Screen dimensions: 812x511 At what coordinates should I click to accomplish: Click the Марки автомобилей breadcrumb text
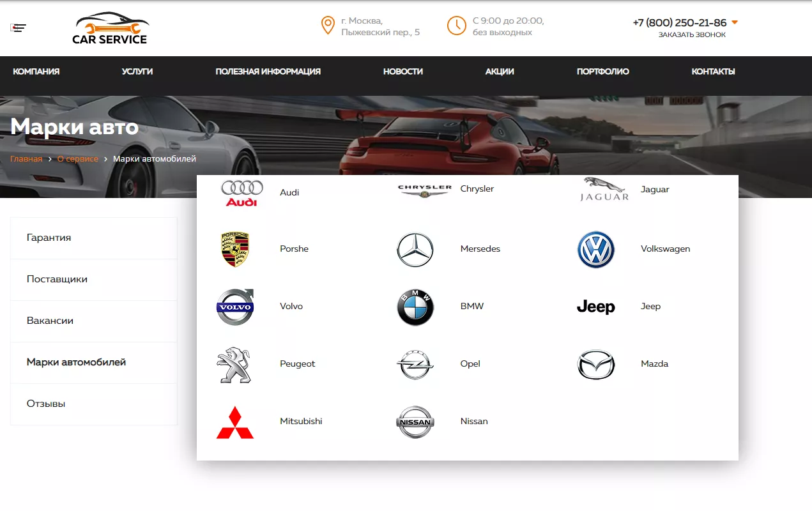tap(155, 159)
